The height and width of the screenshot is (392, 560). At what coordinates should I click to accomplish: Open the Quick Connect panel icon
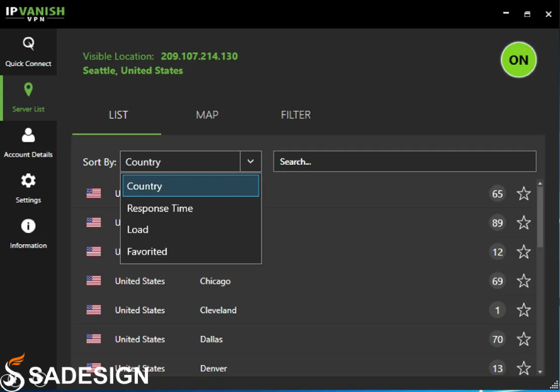point(28,44)
